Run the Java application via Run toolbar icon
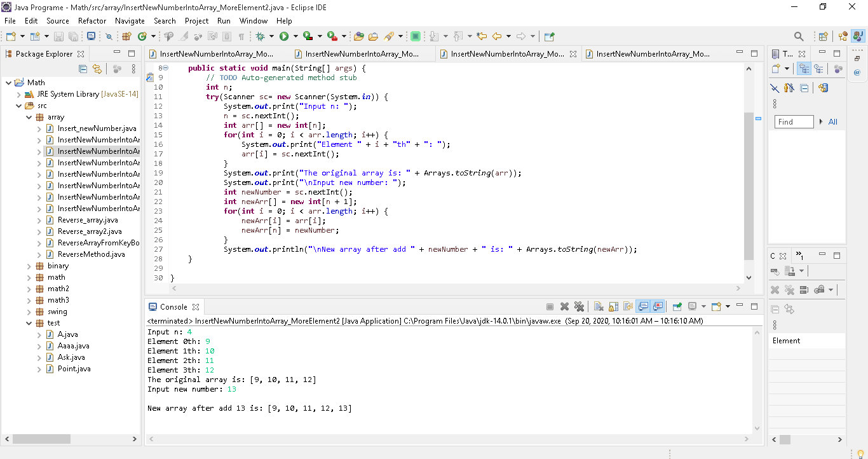 (284, 36)
